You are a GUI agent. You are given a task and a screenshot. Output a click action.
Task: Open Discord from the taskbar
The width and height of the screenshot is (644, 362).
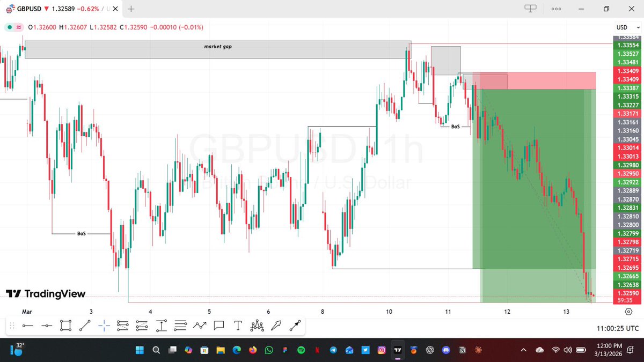pyautogui.click(x=446, y=350)
